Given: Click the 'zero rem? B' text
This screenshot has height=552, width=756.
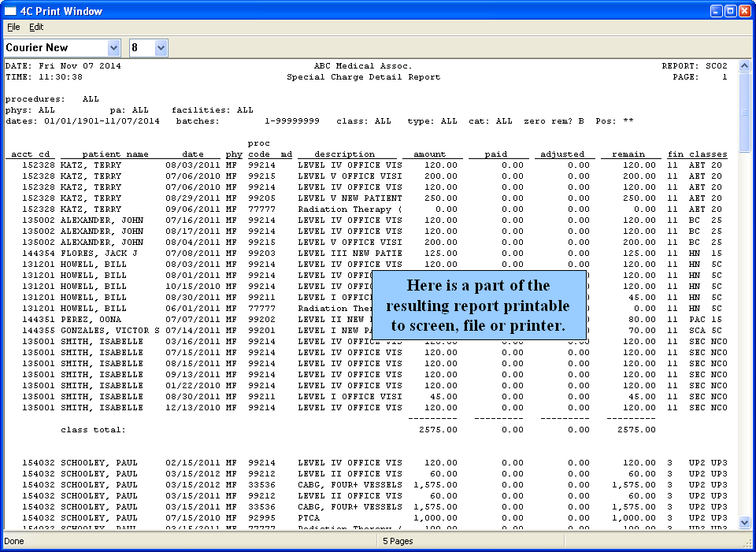Looking at the screenshot, I should pyautogui.click(x=554, y=121).
